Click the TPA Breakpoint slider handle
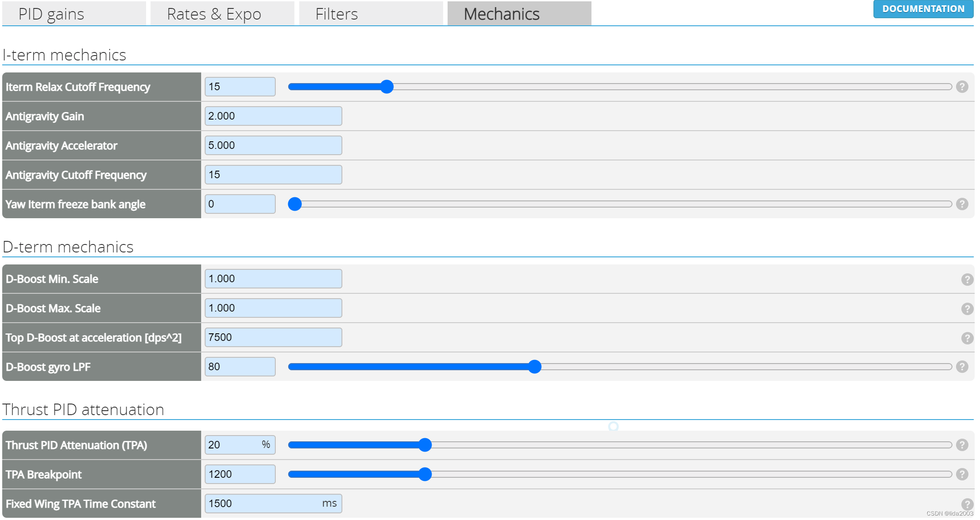The image size is (980, 520). coord(425,474)
